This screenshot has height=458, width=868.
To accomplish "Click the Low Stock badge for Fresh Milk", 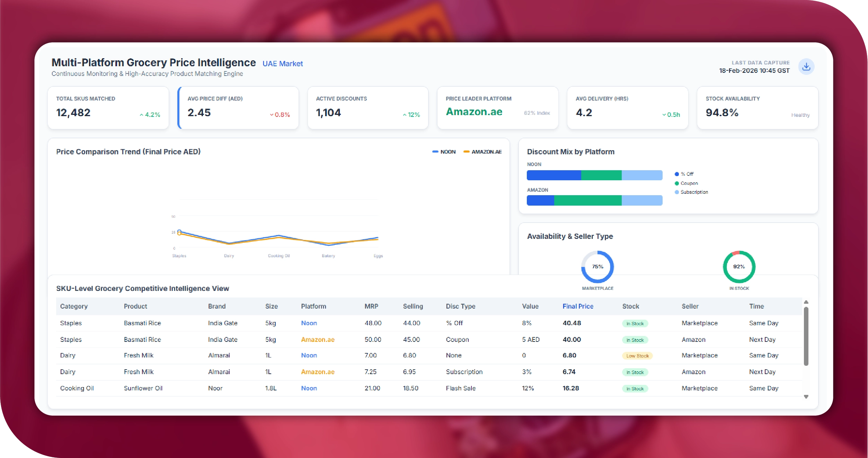I will 637,356.
